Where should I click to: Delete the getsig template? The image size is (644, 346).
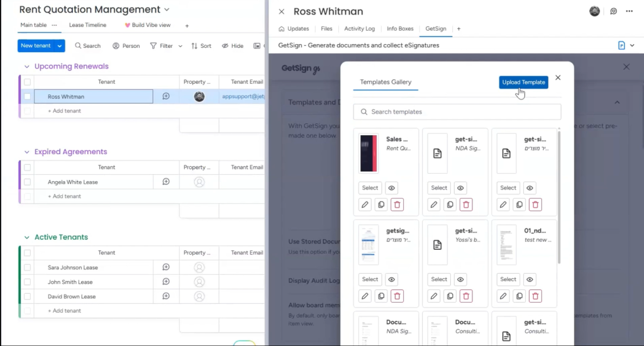coord(397,296)
